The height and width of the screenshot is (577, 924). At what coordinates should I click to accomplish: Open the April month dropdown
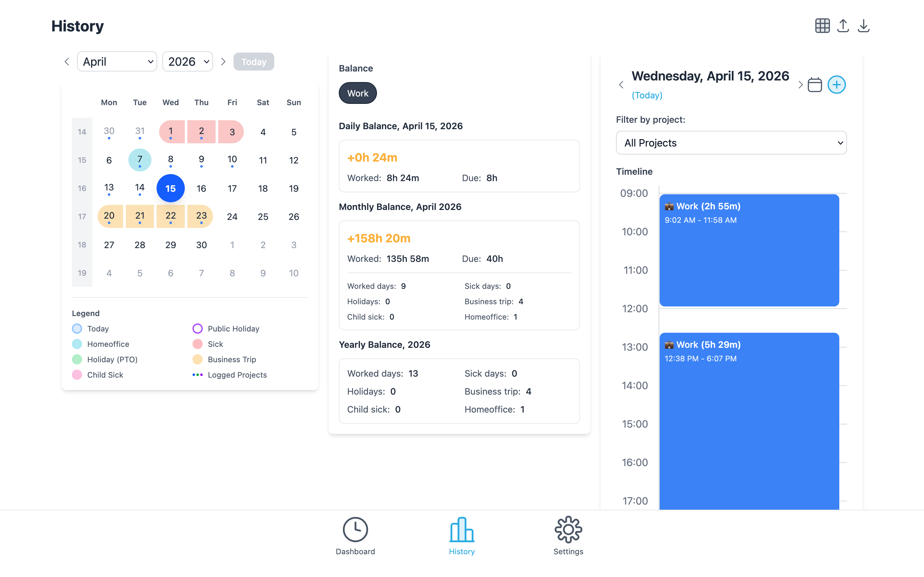tap(117, 62)
